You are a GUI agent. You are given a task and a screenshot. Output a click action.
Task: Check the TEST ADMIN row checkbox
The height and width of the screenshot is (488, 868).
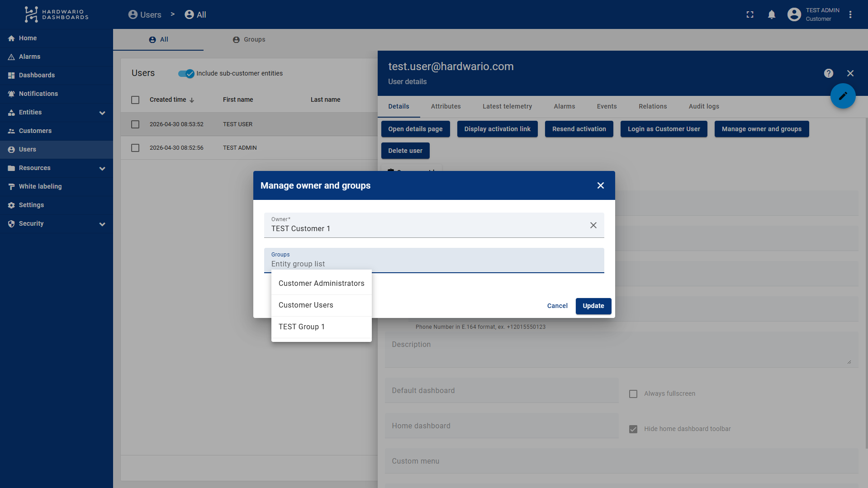click(135, 148)
